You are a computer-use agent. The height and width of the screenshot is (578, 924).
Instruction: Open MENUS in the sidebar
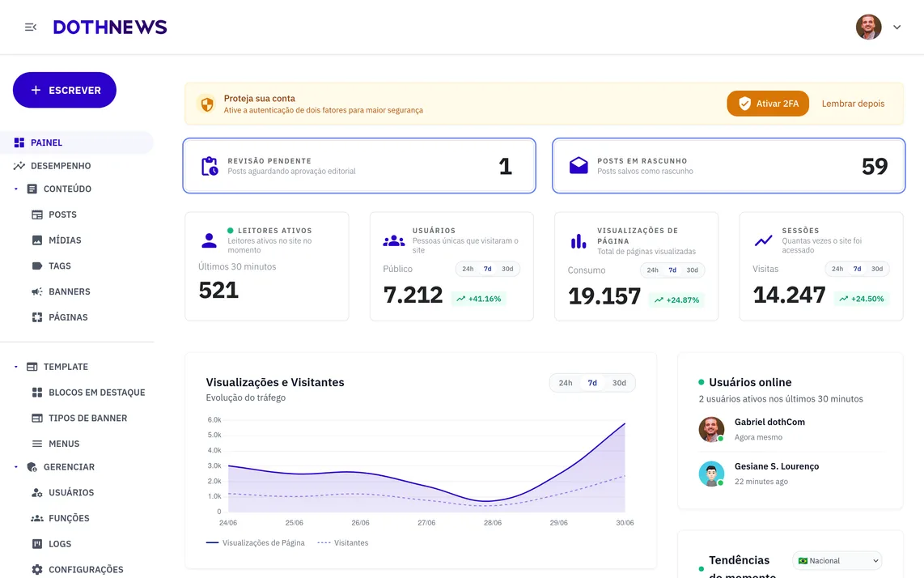[64, 444]
